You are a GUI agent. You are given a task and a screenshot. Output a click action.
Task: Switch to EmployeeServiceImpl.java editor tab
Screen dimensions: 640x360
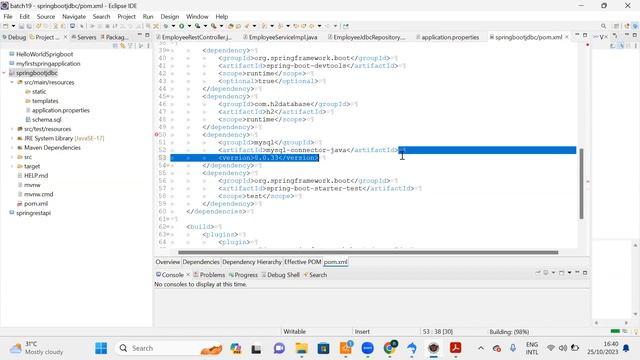pyautogui.click(x=280, y=37)
